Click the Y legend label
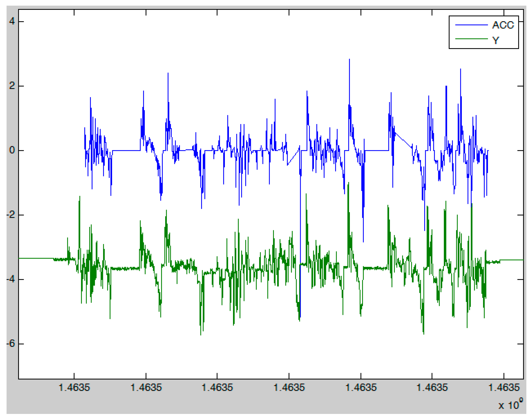The image size is (532, 418). coord(496,40)
